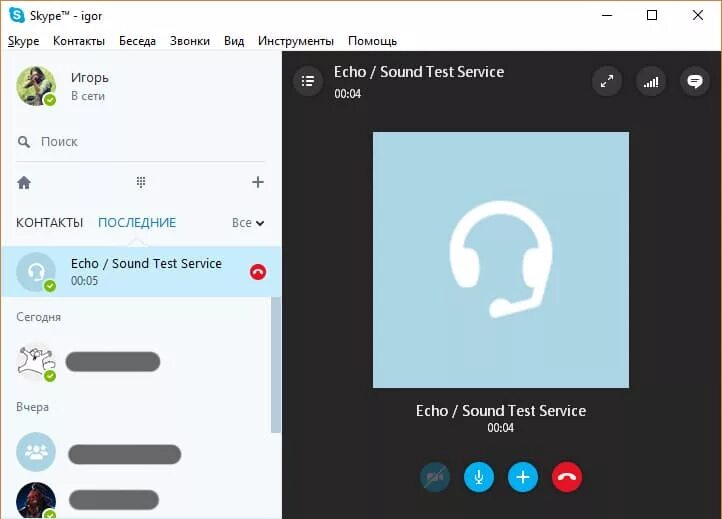The image size is (722, 519).
Task: Open the Инструменты menu
Action: tap(296, 41)
